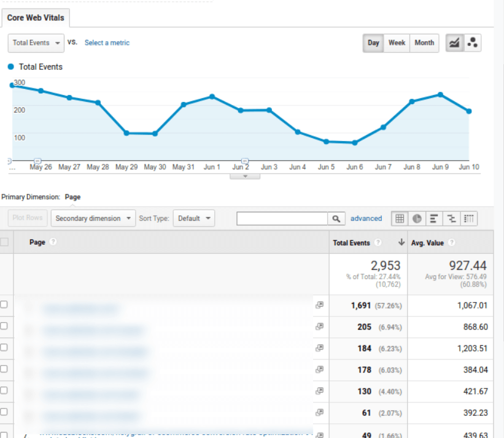This screenshot has width=504, height=438.
Task: Open the 1,691 events page in new window
Action: (x=319, y=305)
